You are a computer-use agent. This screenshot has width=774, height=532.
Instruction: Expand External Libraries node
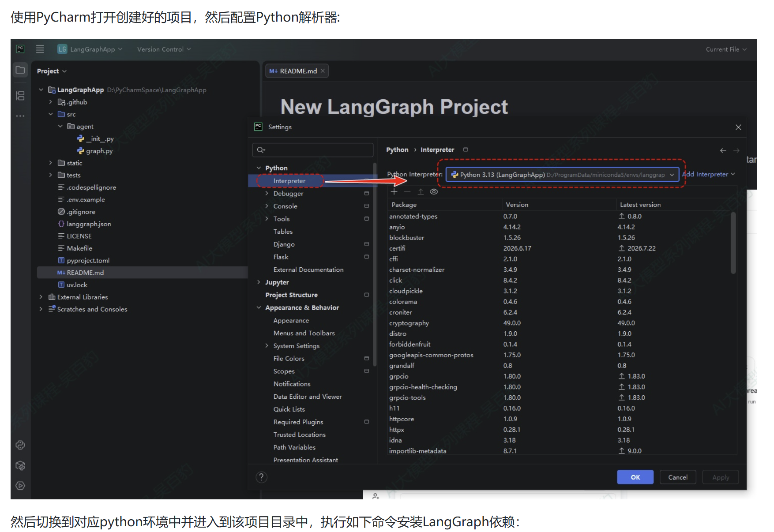pyautogui.click(x=41, y=297)
